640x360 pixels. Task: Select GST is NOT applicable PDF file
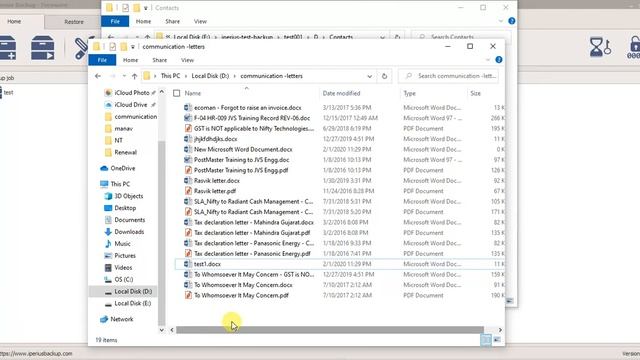point(253,129)
